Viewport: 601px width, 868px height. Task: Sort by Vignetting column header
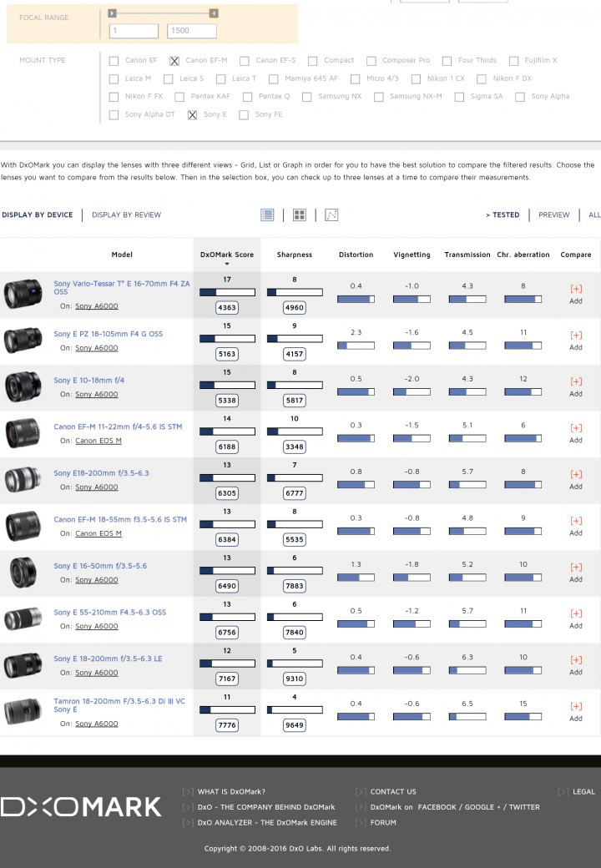[x=412, y=255]
